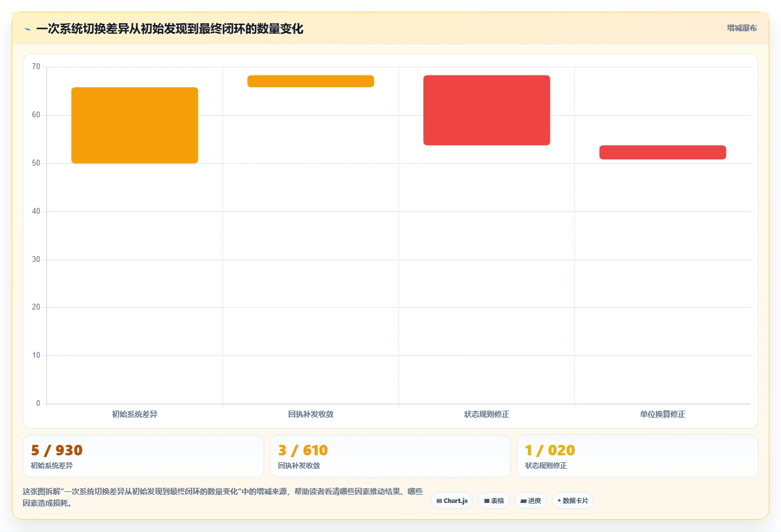Click y-axis tick value 60
Screen dimensions: 781x532
(36, 115)
